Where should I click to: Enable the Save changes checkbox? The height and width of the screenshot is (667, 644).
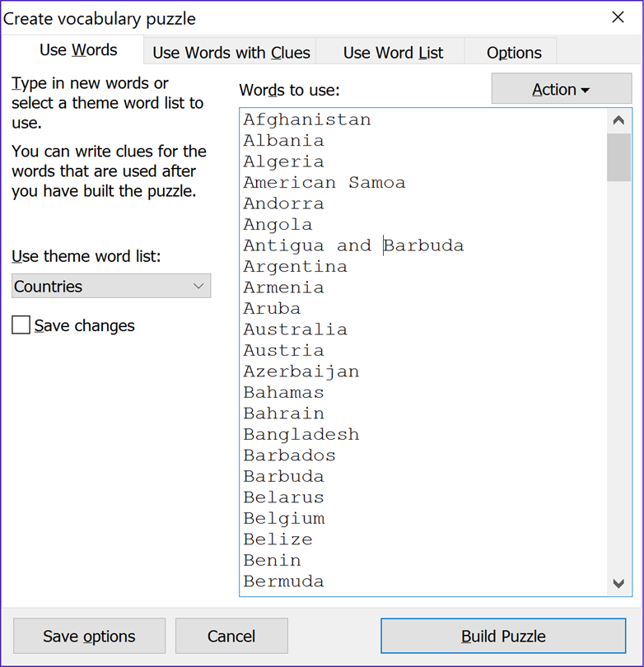[x=21, y=325]
